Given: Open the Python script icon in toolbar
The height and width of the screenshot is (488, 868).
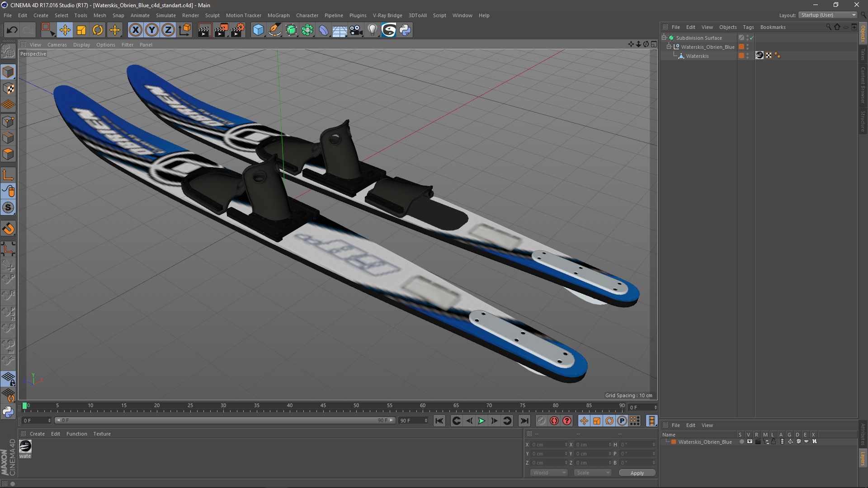Looking at the screenshot, I should pos(405,30).
